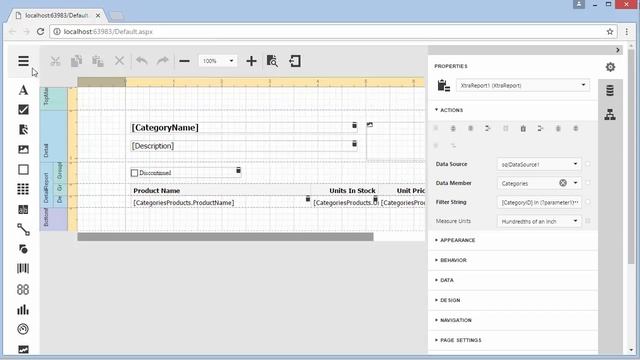Screen dimensions: 640x360
Task: Reload the browser page
Action: 40,31
